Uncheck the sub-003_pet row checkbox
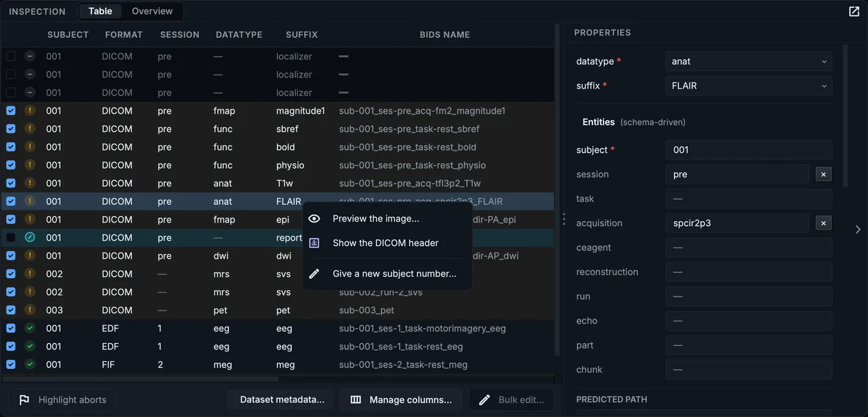 [11, 310]
